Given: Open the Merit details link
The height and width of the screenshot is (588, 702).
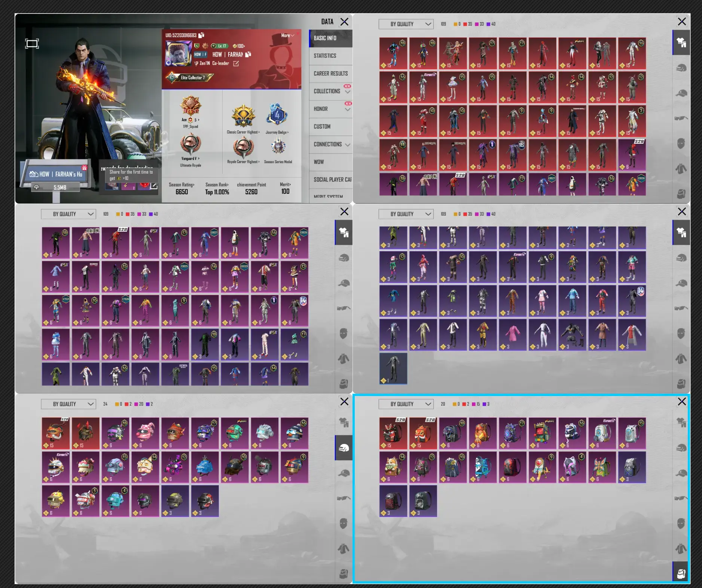Looking at the screenshot, I should point(285,185).
